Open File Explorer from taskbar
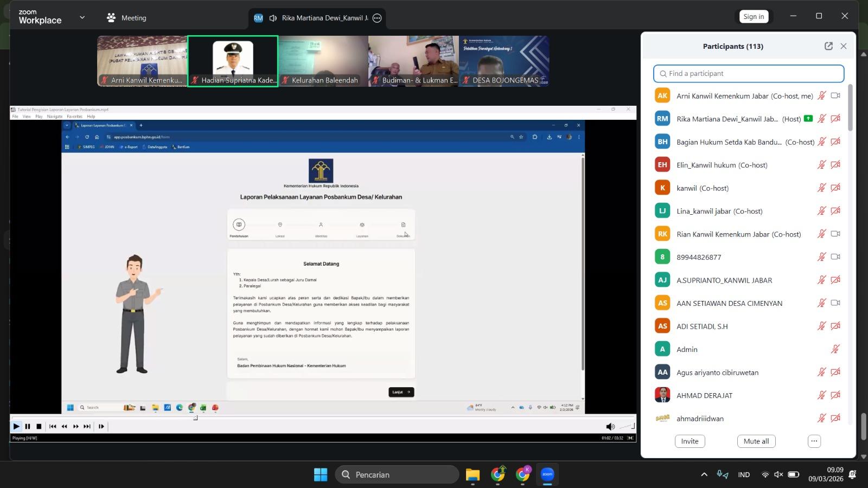 (x=473, y=475)
